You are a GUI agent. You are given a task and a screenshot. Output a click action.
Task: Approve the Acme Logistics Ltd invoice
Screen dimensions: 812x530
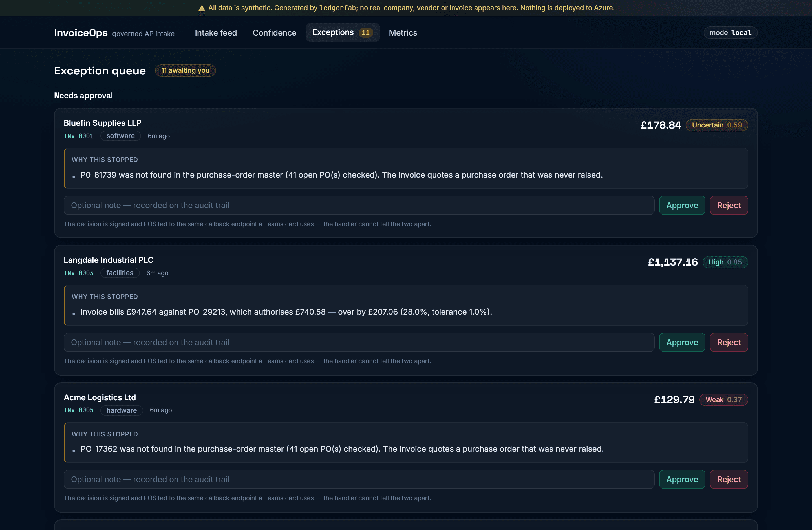(x=682, y=479)
